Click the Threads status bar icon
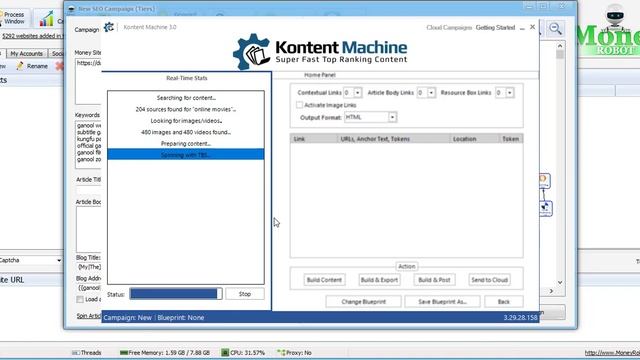The width and height of the screenshot is (640, 360). click(76, 353)
